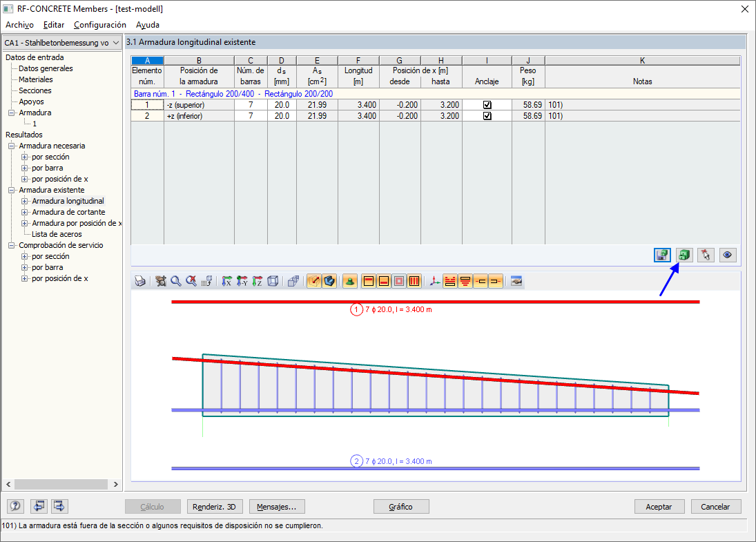Select Lista de aceros in the tree
The width and height of the screenshot is (756, 542).
pos(57,234)
